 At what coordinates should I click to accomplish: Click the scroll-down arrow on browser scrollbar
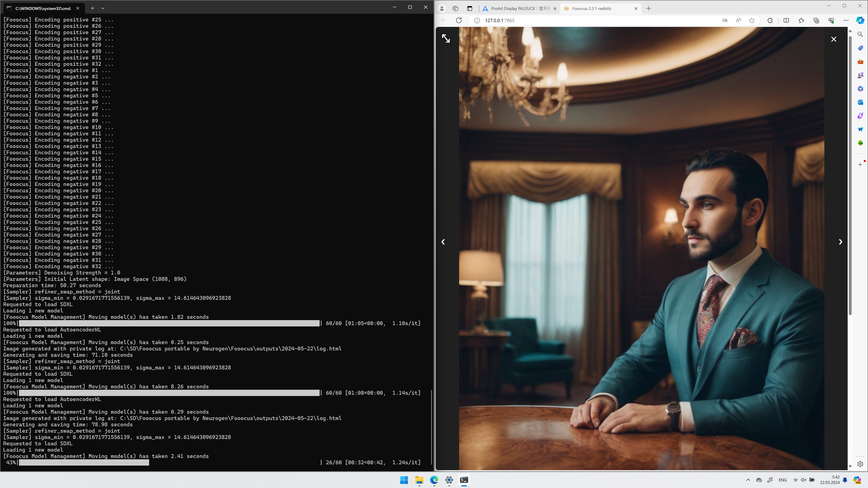point(850,467)
